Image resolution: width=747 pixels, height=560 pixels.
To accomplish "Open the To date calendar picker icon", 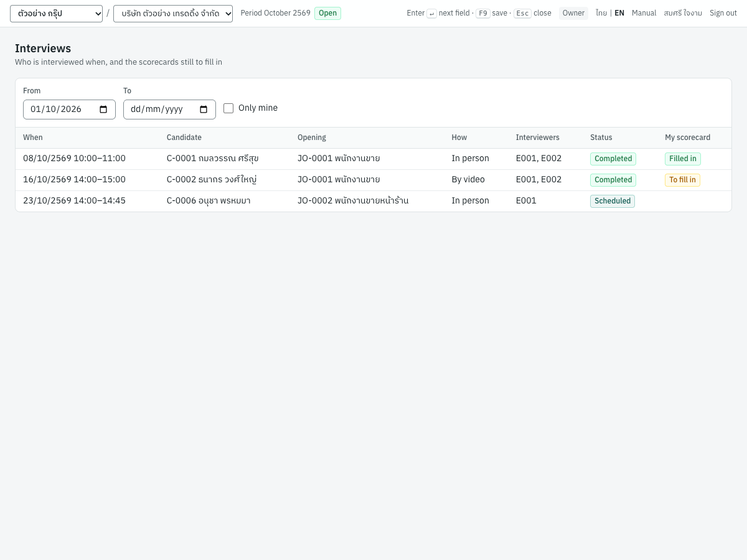I will coord(204,110).
